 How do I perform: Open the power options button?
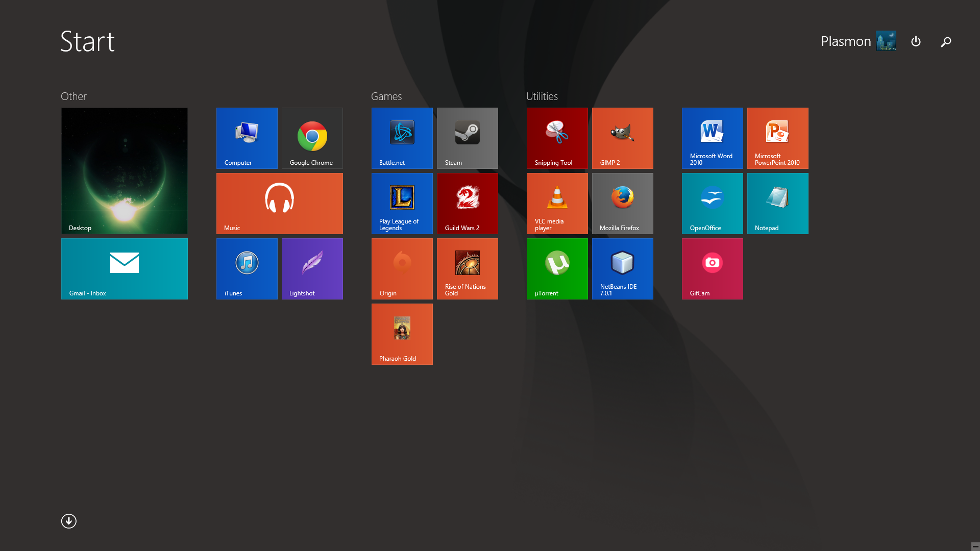(916, 41)
